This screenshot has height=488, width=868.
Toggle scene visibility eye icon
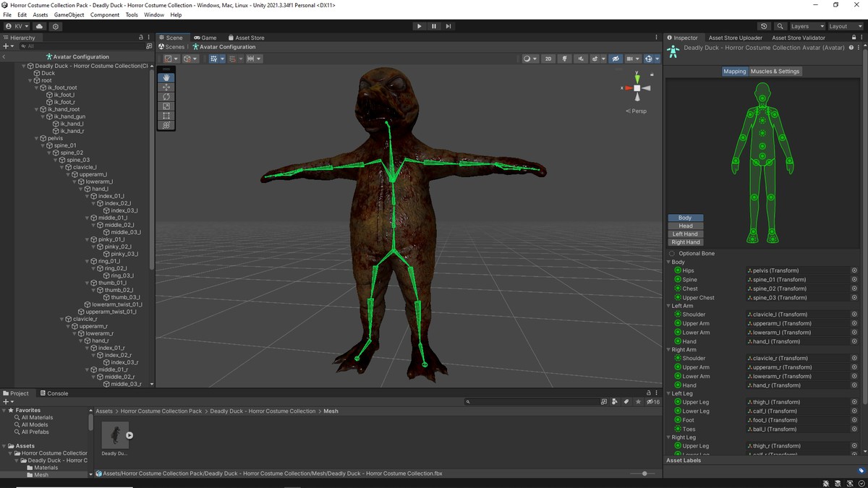pyautogui.click(x=615, y=59)
